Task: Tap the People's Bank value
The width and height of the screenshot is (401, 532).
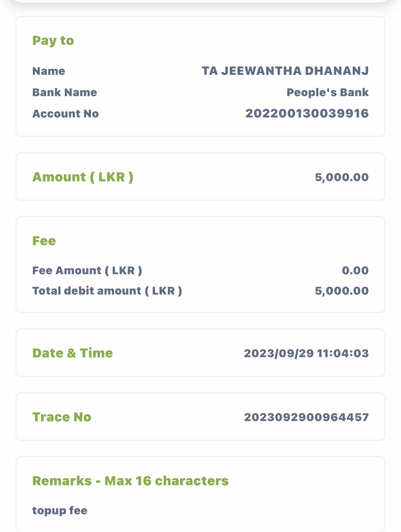Action: click(327, 92)
